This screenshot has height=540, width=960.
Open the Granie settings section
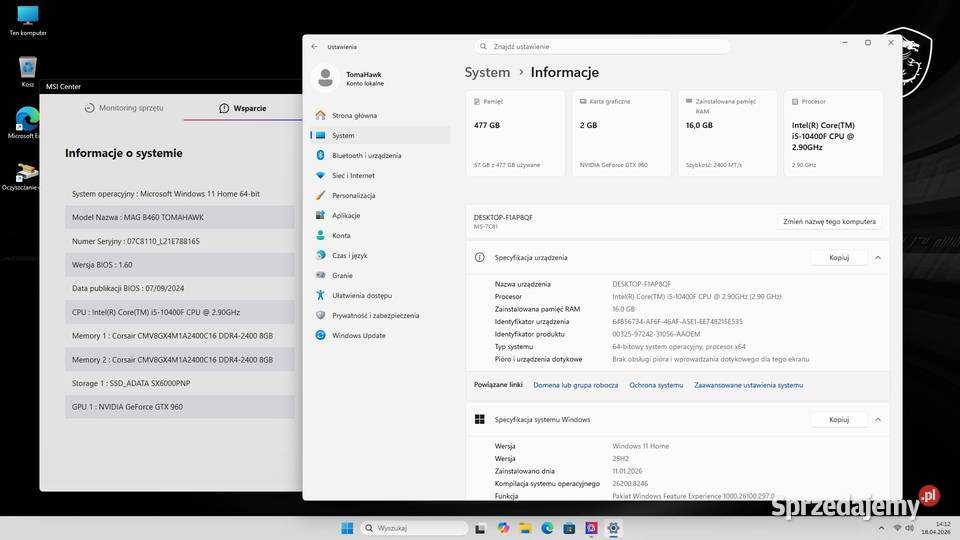point(342,275)
